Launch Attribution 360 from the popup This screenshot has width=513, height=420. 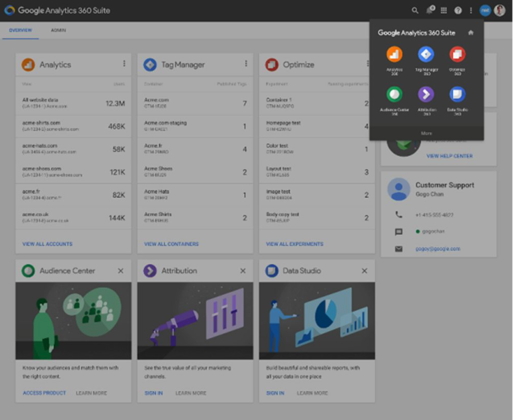pos(426,101)
